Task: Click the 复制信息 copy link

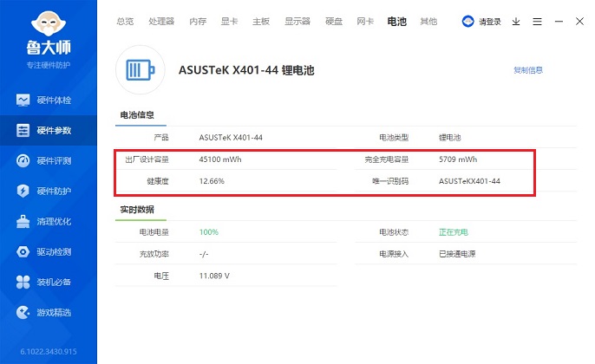Action: click(527, 70)
